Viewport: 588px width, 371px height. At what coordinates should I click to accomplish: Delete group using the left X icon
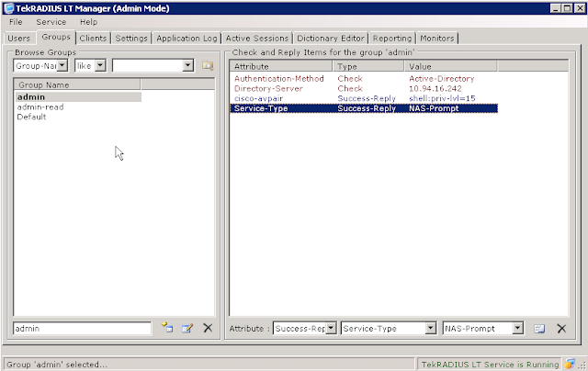tap(208, 328)
